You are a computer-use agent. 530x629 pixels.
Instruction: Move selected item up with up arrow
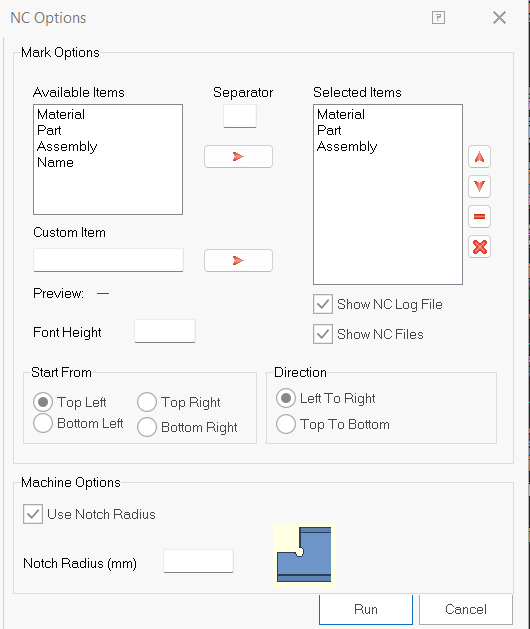click(x=479, y=156)
